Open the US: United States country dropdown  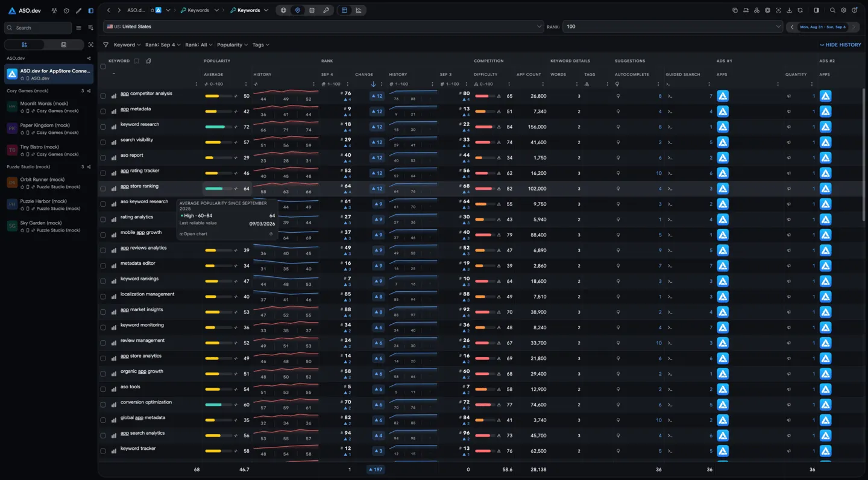(x=324, y=27)
